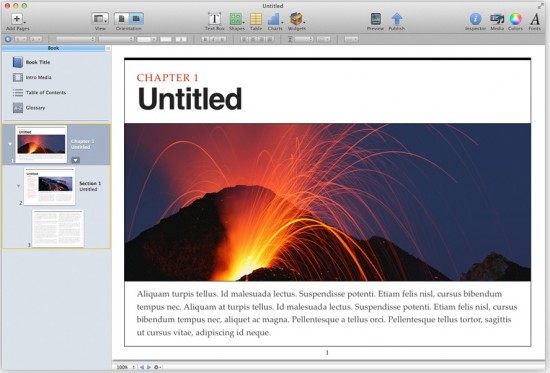Go to previous page with left arrow

point(142,367)
